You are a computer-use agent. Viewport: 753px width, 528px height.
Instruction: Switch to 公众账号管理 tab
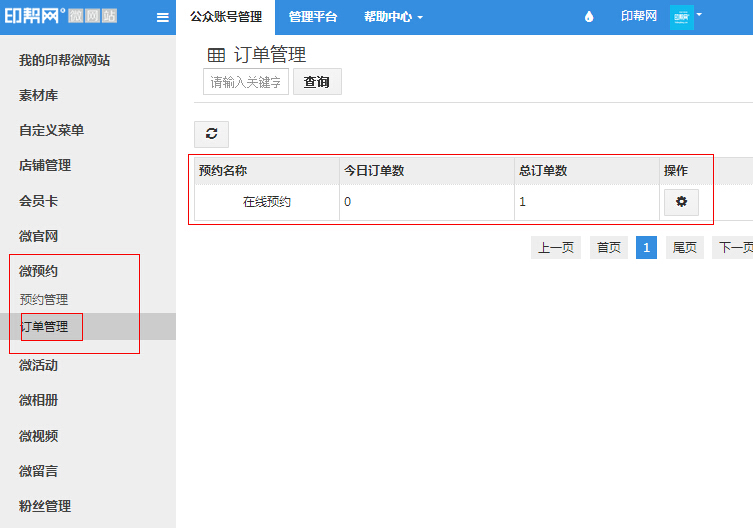coord(225,17)
